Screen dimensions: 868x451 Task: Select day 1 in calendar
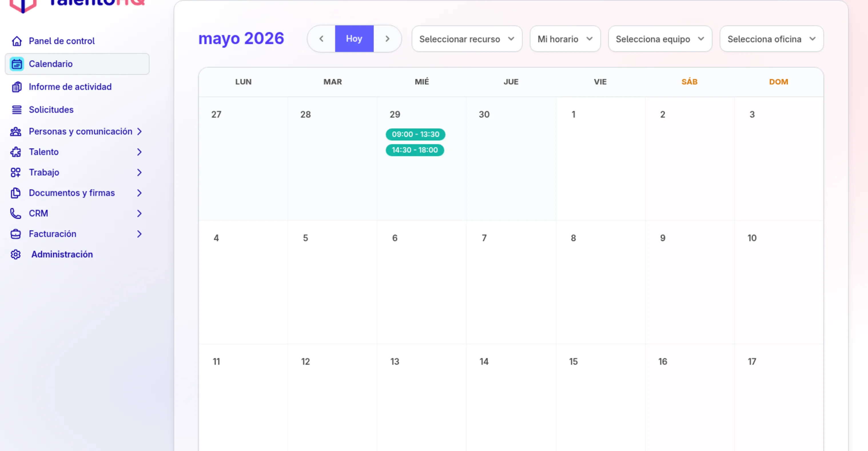pyautogui.click(x=574, y=115)
